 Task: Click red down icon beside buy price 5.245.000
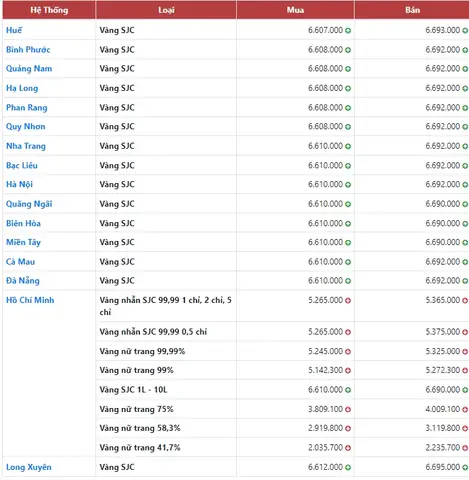tap(348, 352)
